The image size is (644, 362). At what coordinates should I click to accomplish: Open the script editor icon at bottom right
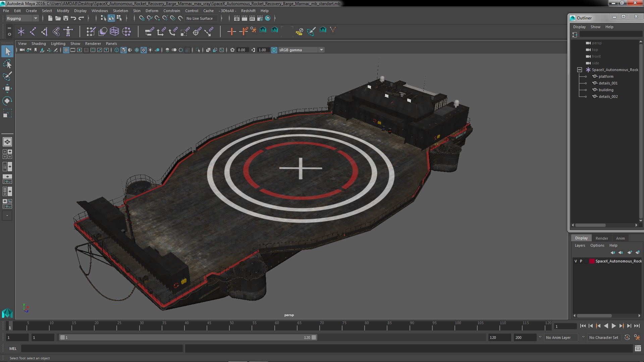(x=638, y=349)
